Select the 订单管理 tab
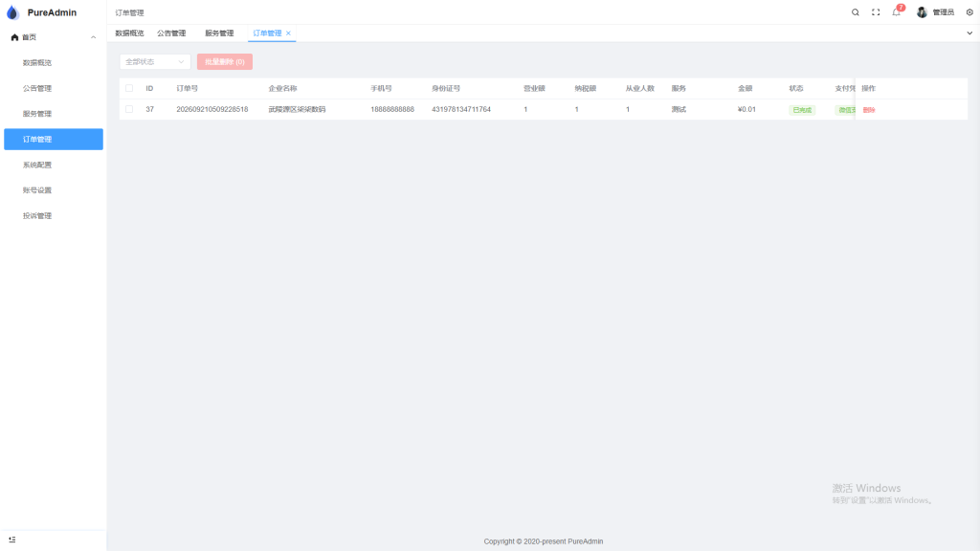 [x=268, y=33]
